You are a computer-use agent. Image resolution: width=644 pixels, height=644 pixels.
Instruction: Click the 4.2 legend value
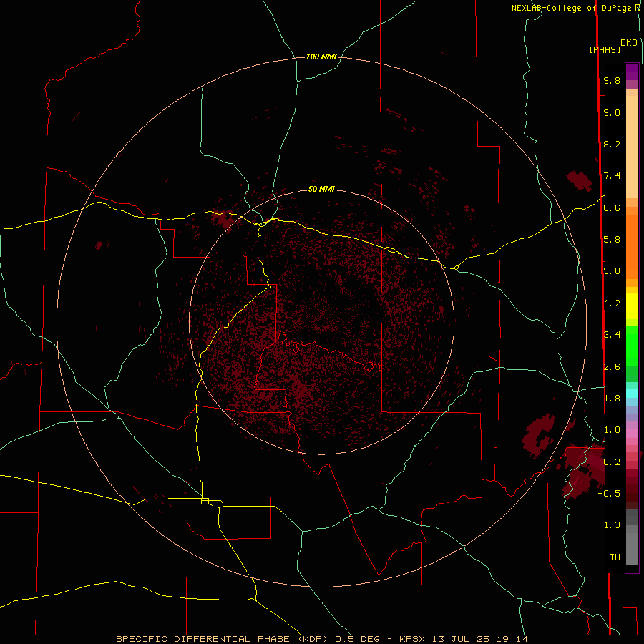coord(612,303)
